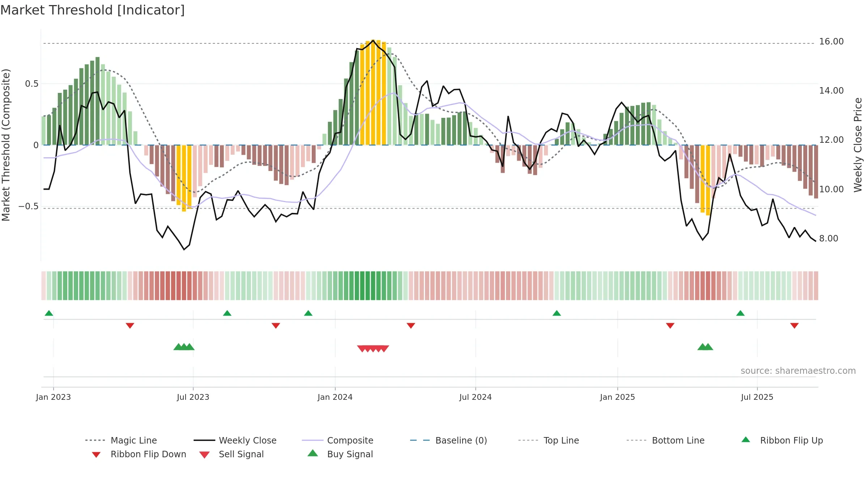Click the last red flip-down triangle after Jul 2025
Screen dimensions: 868x488
(x=795, y=326)
